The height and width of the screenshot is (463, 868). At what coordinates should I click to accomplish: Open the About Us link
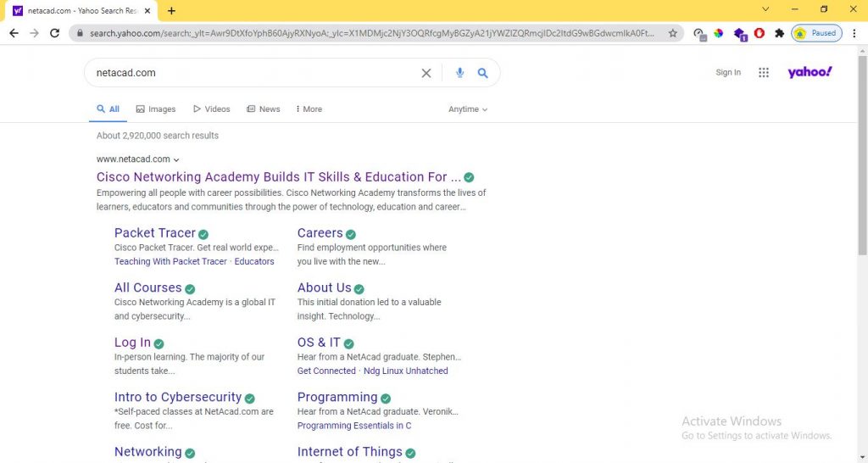point(325,287)
